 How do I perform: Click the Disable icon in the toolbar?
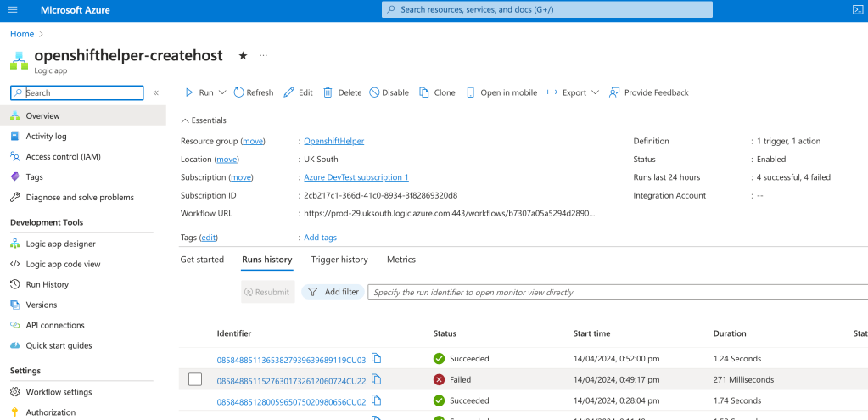pos(374,92)
